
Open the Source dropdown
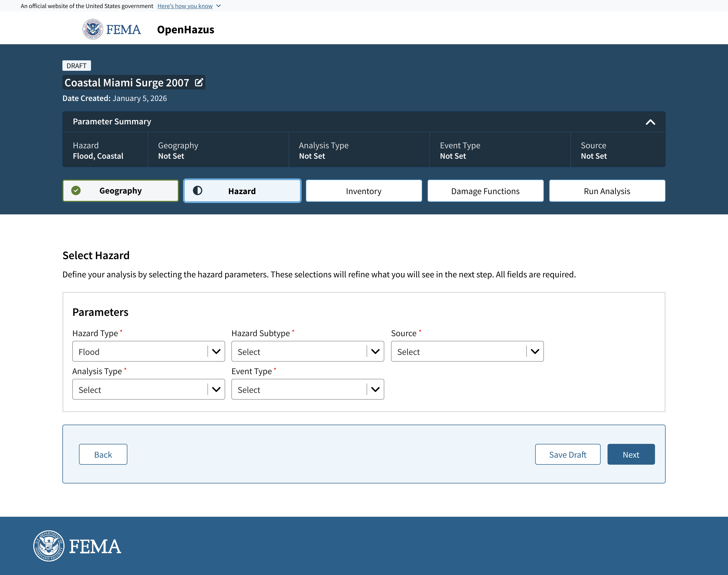pos(467,352)
